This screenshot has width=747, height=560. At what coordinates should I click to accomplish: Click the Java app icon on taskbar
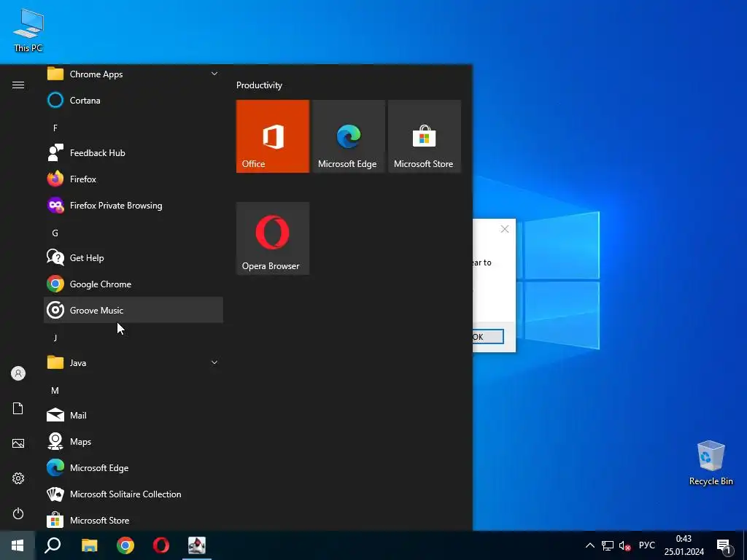(197, 545)
